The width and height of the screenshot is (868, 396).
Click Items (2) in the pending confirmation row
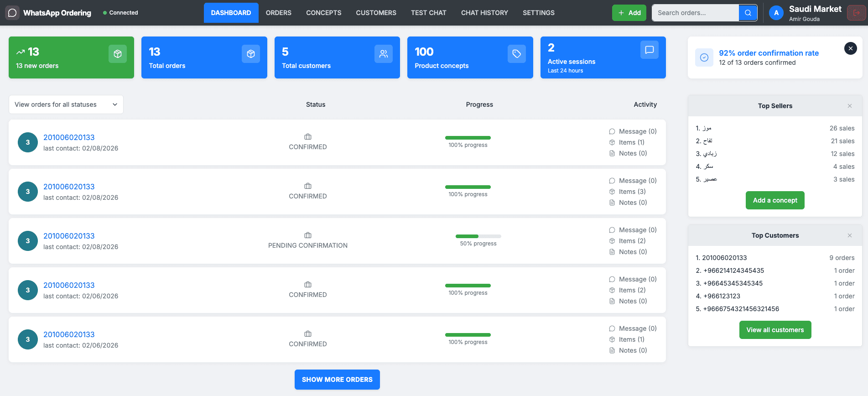(627, 241)
